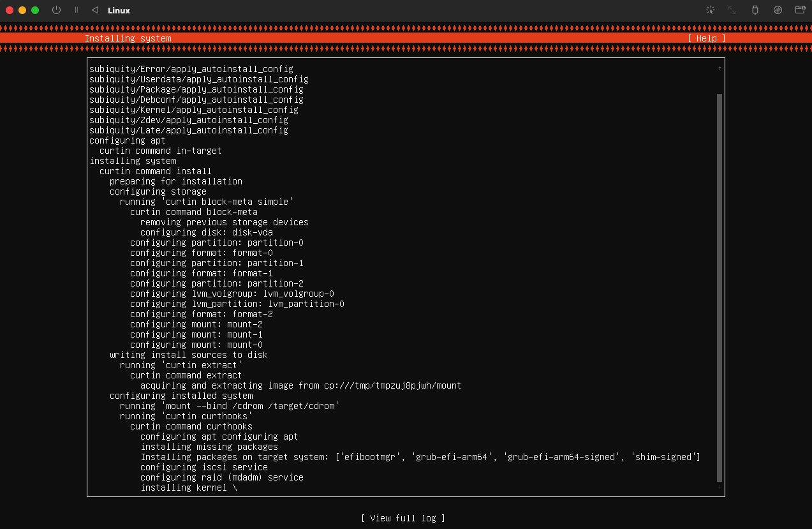
Task: Click the line 'subiquity/Zdev/apply_autoinstall_config'
Action: 189,120
